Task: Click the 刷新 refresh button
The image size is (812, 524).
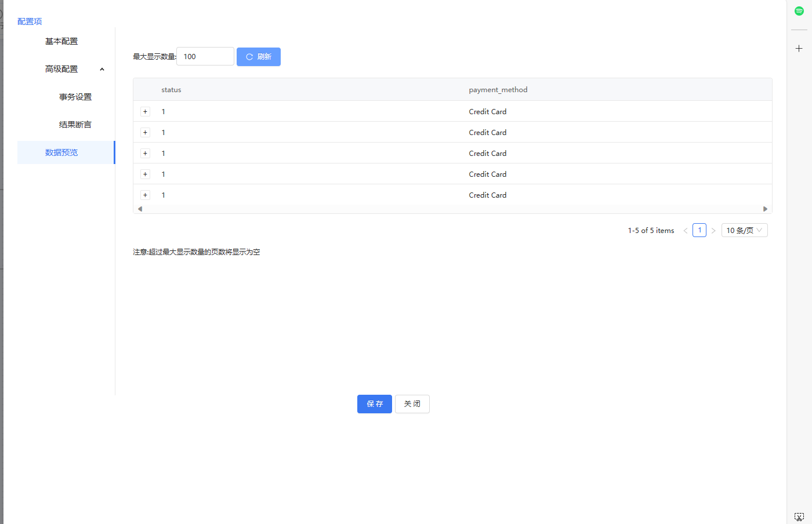Action: [x=259, y=57]
